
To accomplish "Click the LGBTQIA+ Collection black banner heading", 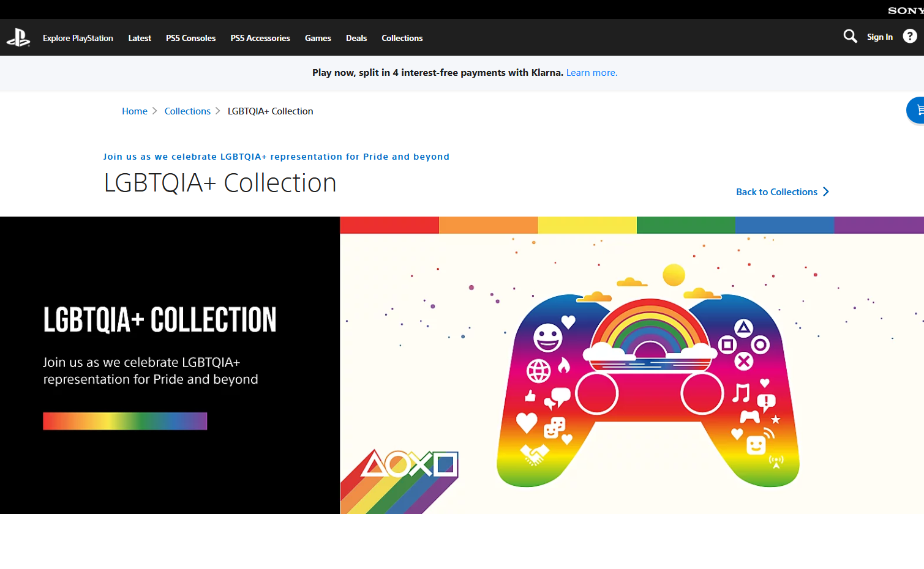I will pos(160,320).
